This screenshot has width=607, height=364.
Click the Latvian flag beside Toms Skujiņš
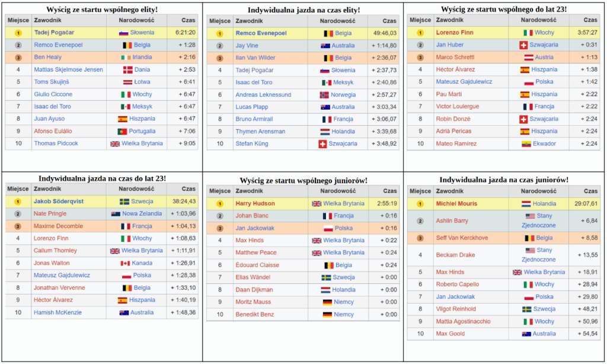[x=127, y=82]
